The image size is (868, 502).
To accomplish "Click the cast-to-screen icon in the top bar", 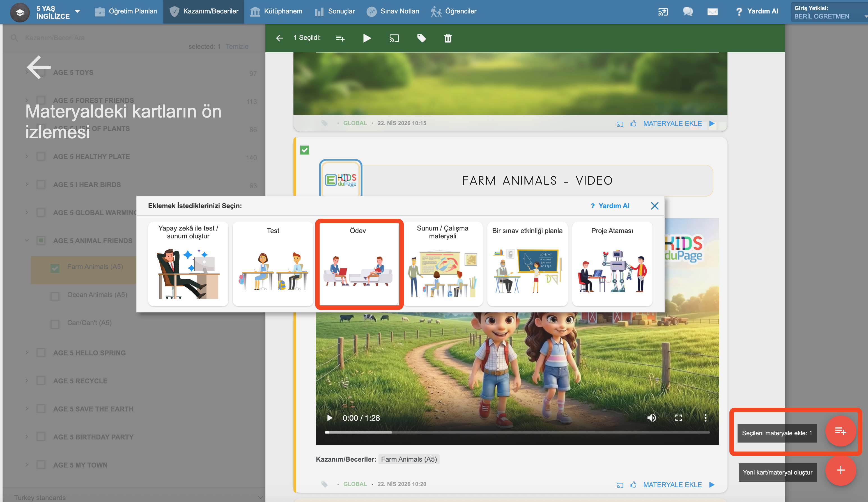I will [663, 12].
